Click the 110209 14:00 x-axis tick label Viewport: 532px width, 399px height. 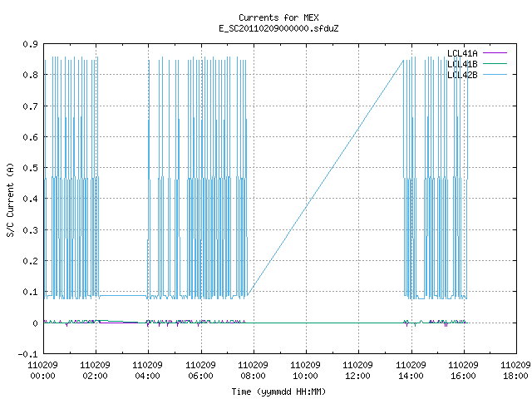(x=411, y=371)
